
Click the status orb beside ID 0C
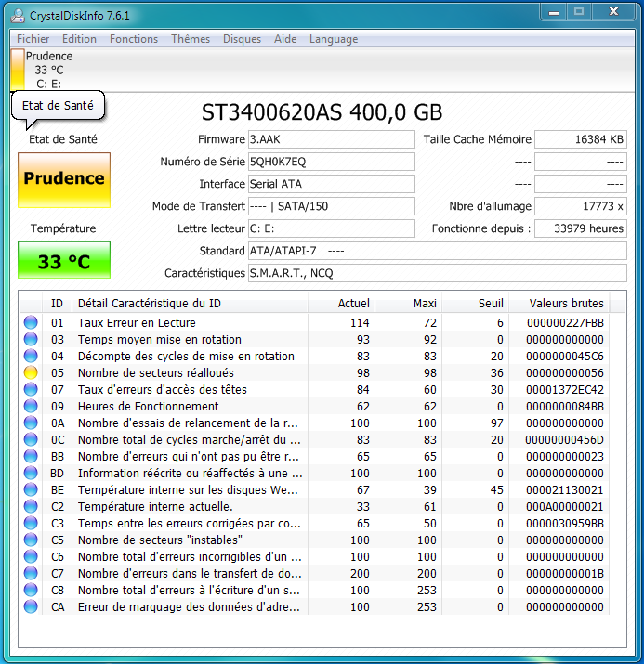pos(31,439)
